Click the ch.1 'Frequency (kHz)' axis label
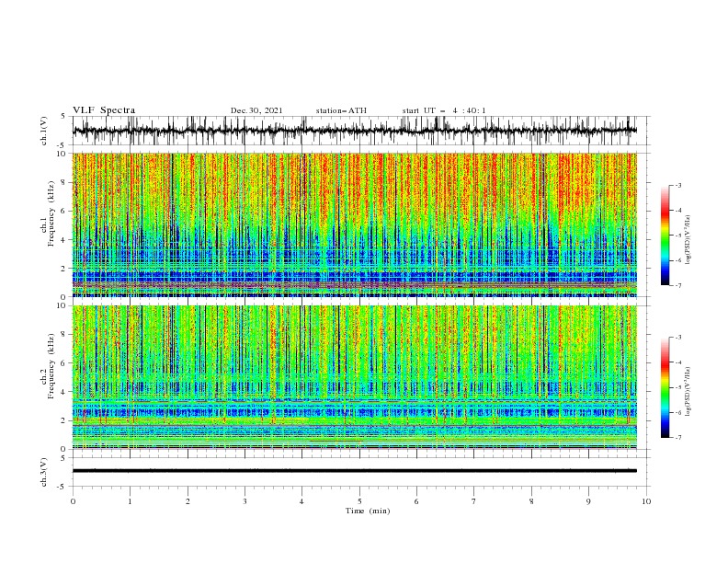728x563 pixels. point(51,212)
